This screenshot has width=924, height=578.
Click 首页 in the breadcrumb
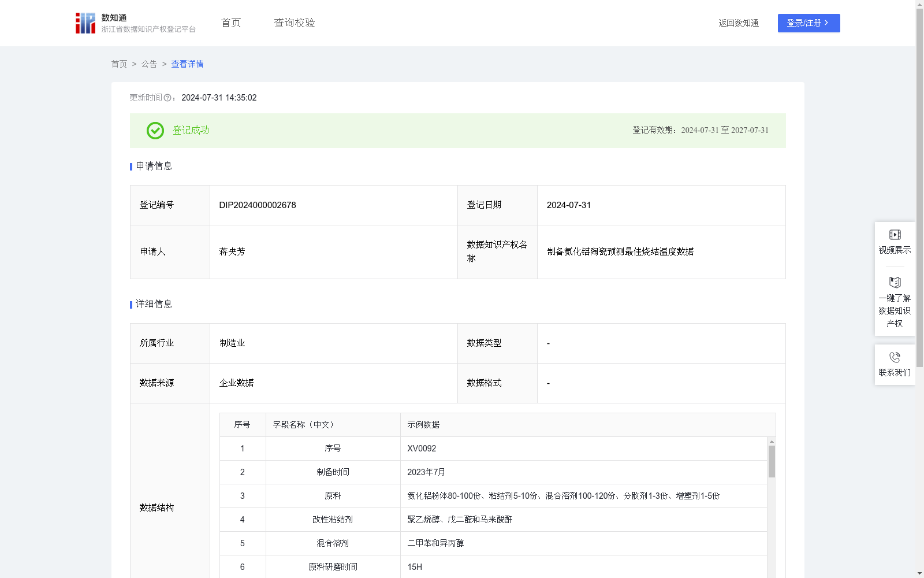pos(119,64)
